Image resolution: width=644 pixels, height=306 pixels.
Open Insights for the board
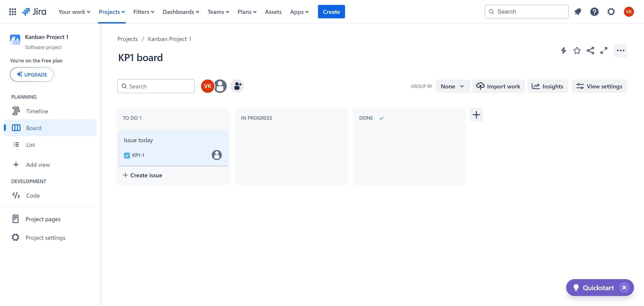(x=547, y=86)
